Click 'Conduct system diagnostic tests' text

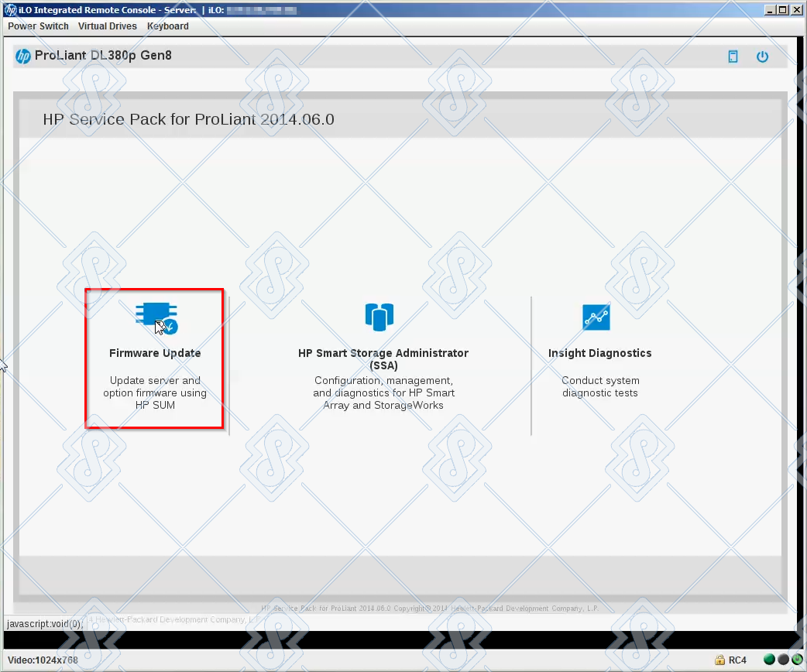(600, 386)
